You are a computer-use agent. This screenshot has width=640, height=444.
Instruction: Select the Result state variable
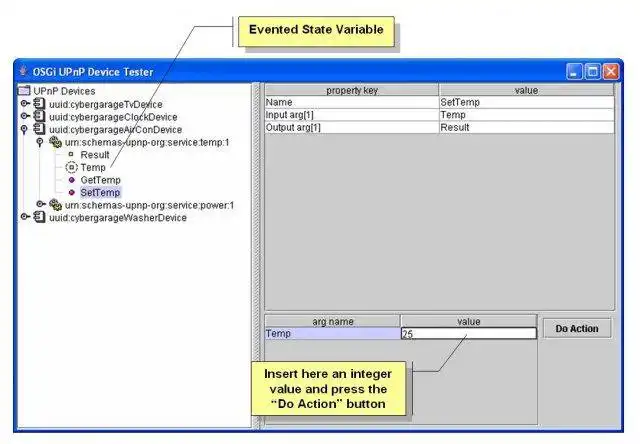point(95,155)
